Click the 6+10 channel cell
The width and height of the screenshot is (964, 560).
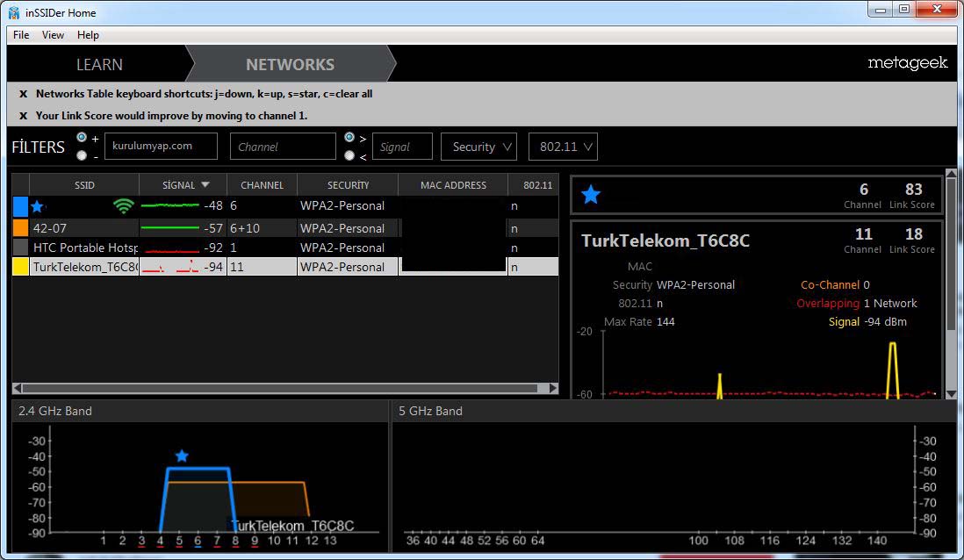[245, 228]
